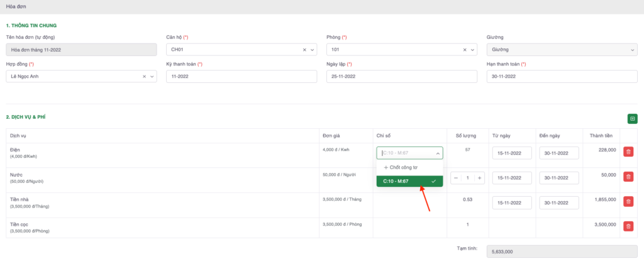This screenshot has height=266, width=644.
Task: Open the Hợp đồng dropdown arrow
Action: point(152,77)
